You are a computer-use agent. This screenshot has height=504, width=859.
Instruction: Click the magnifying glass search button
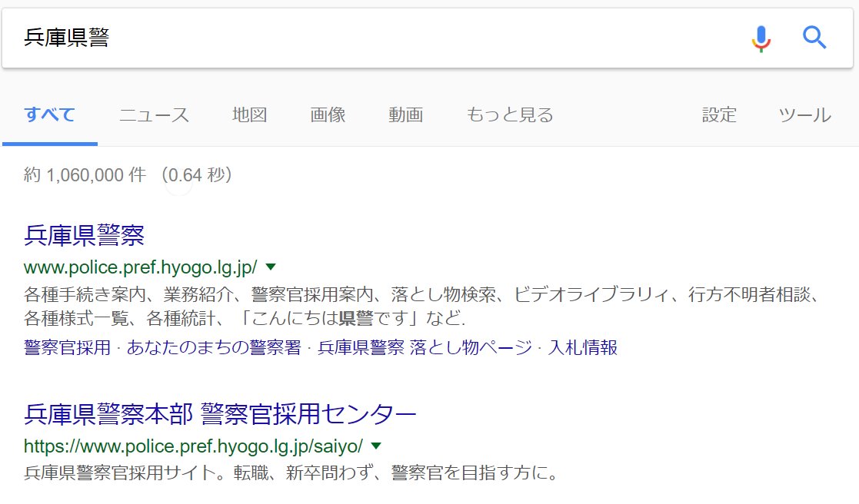[x=814, y=37]
